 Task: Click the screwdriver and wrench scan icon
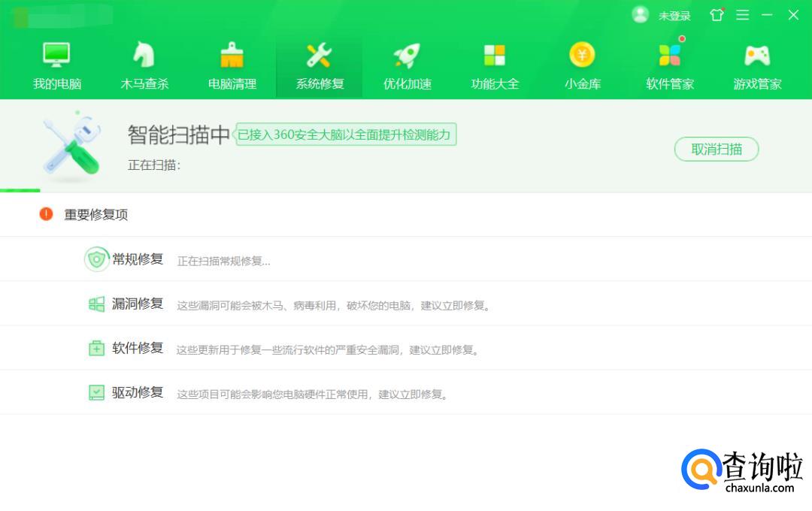[x=72, y=146]
